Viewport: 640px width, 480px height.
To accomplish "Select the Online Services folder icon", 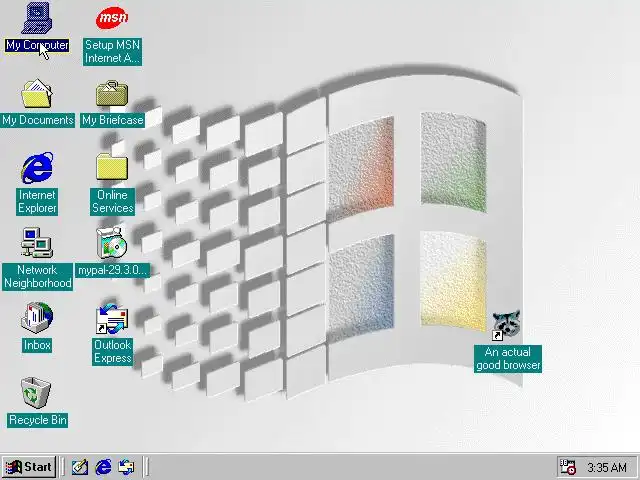I will (112, 167).
